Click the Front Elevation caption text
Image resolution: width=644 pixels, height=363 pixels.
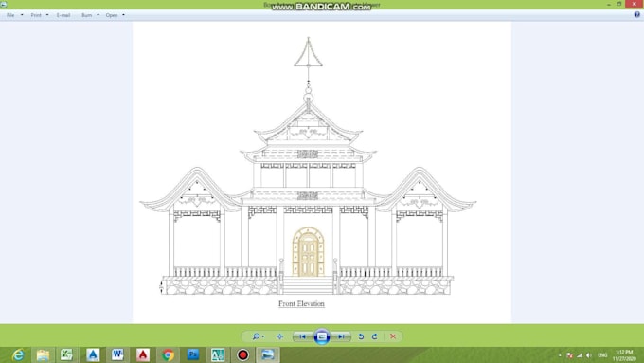pos(301,304)
